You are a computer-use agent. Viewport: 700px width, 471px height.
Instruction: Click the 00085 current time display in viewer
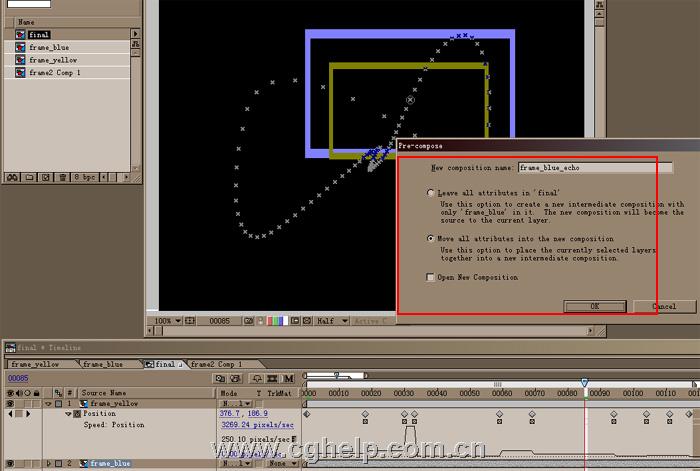coord(219,321)
